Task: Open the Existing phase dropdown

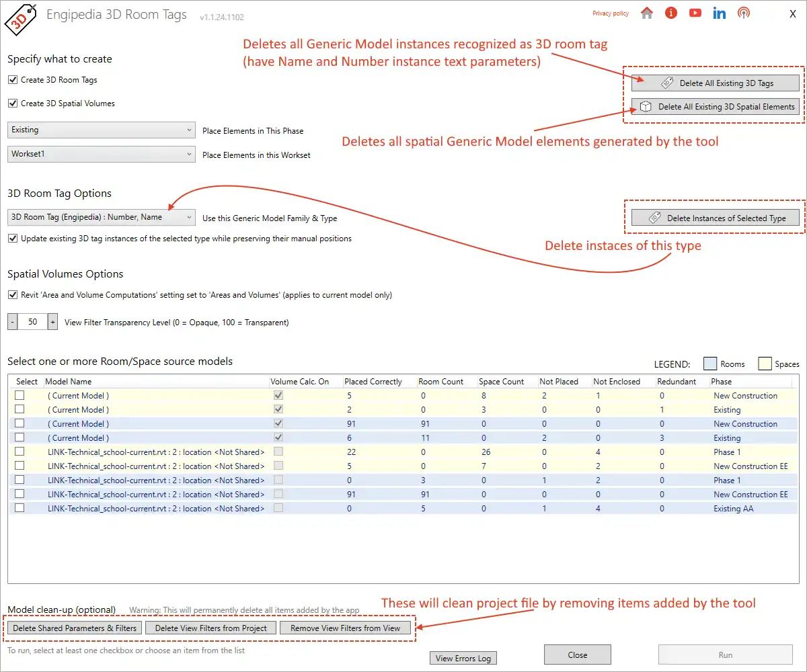Action: (x=102, y=130)
